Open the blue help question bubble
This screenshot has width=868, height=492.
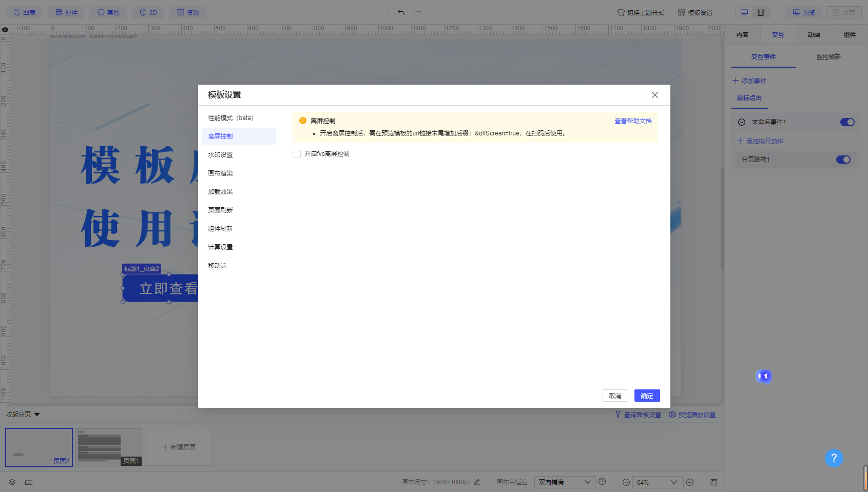(834, 458)
